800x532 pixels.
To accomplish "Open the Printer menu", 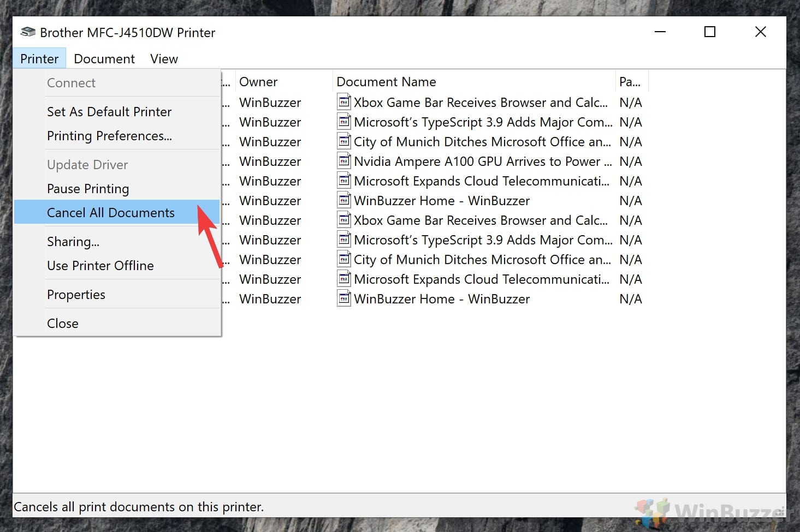I will coord(39,58).
